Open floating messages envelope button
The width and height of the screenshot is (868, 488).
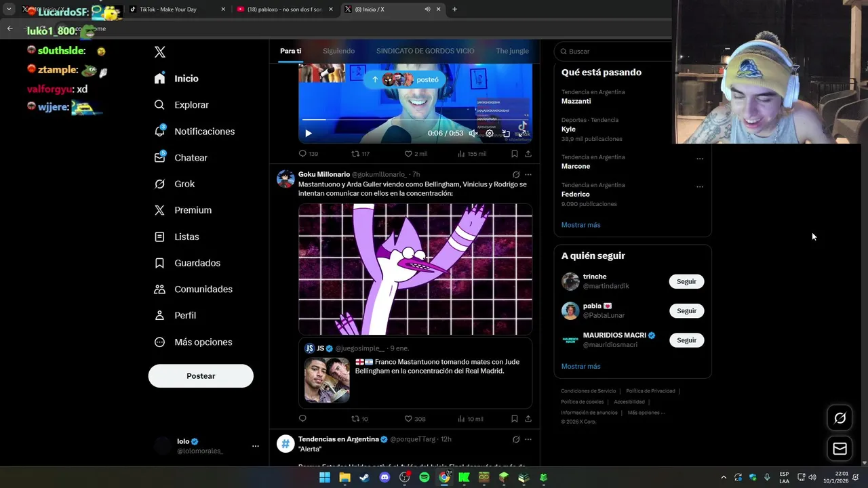[x=840, y=448]
